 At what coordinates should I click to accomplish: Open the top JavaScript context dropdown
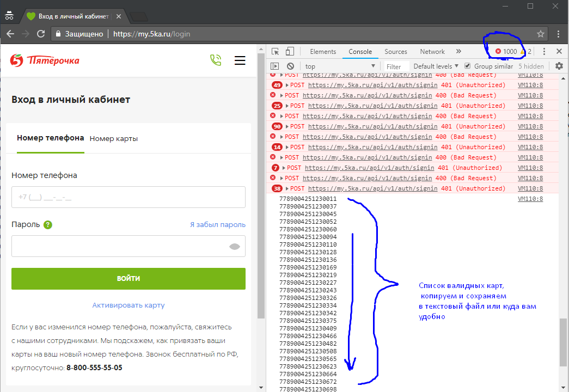click(340, 66)
